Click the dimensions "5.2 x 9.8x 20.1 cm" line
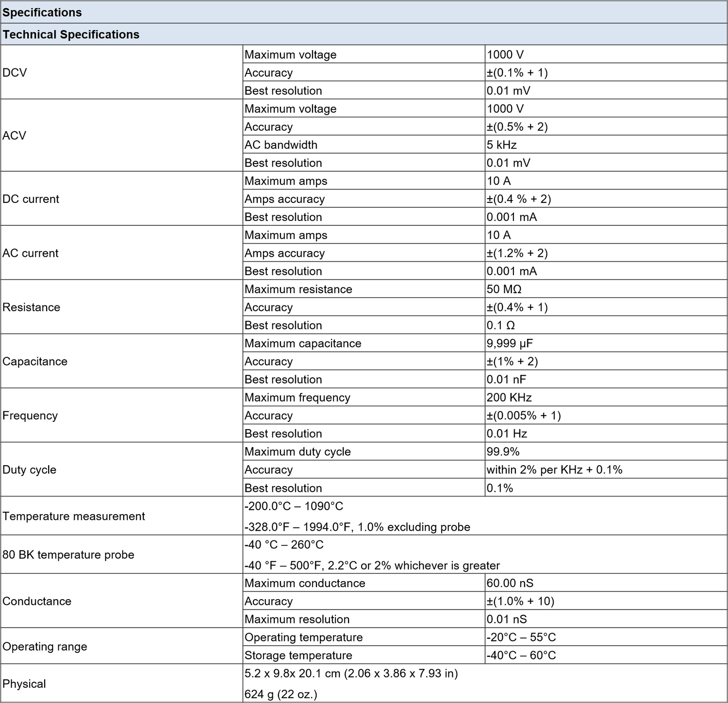728x703 pixels. click(x=351, y=673)
